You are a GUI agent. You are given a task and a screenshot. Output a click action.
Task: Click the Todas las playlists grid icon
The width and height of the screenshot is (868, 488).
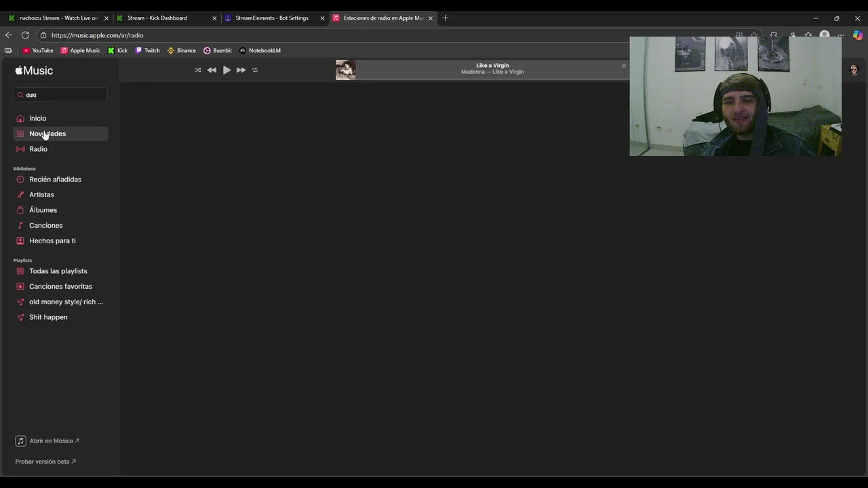pos(20,271)
